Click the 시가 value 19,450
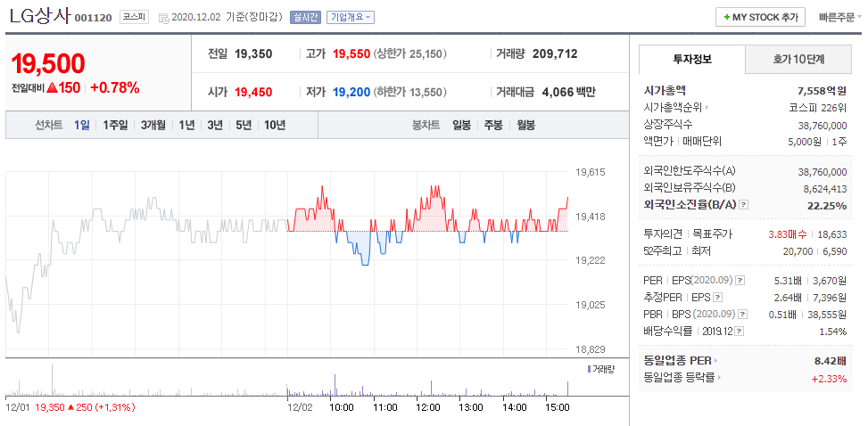 (253, 92)
